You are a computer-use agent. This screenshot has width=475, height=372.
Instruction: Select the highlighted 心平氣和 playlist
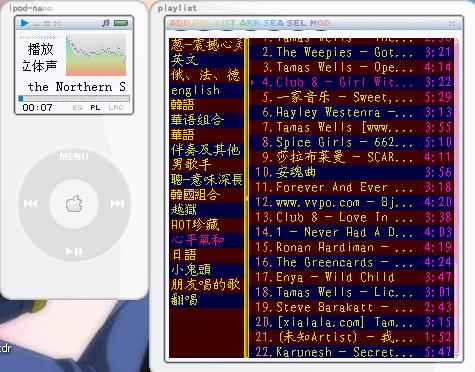pyautogui.click(x=207, y=240)
